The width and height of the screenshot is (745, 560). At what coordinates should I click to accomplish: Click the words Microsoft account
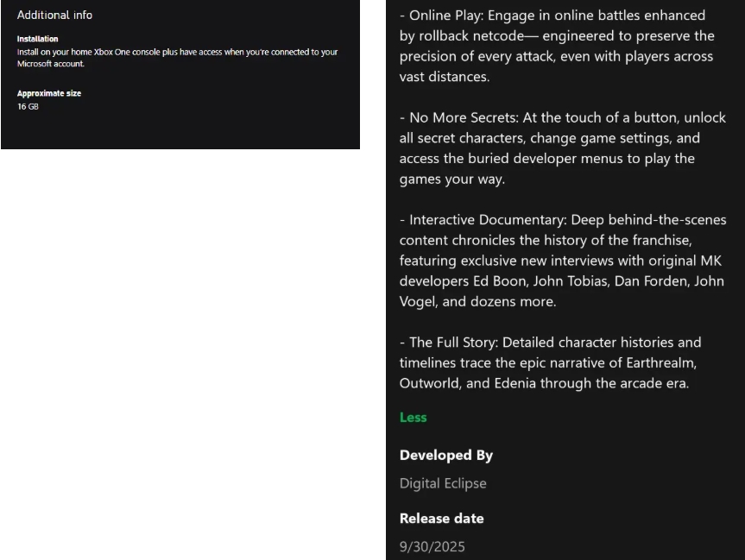[50, 64]
